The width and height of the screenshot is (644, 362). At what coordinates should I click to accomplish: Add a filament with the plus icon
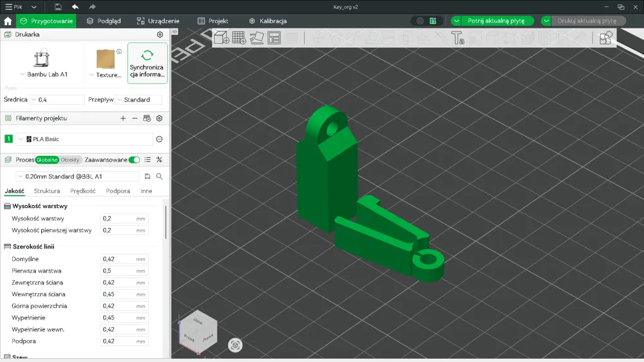click(x=123, y=119)
